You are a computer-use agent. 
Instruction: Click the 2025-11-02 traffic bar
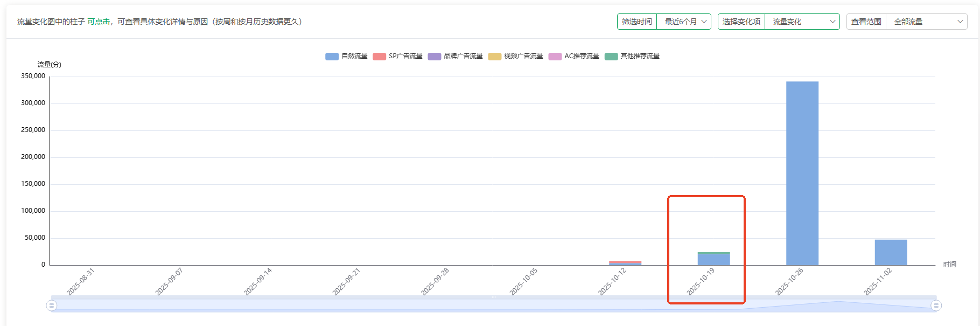891,252
